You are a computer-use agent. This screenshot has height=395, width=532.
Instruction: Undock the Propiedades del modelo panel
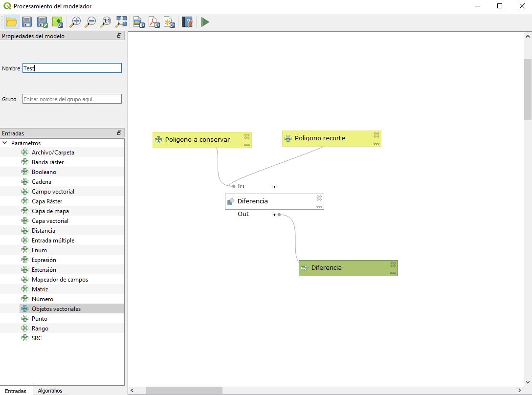pos(119,36)
